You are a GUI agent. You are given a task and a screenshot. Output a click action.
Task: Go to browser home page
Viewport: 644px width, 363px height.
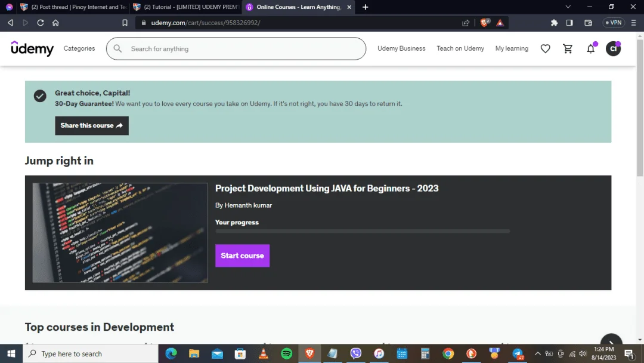[55, 23]
